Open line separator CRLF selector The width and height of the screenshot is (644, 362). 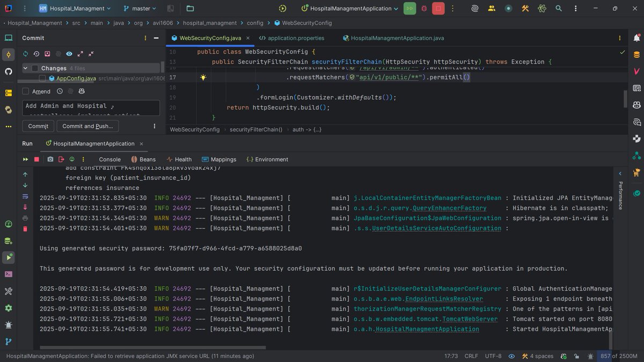click(x=471, y=356)
